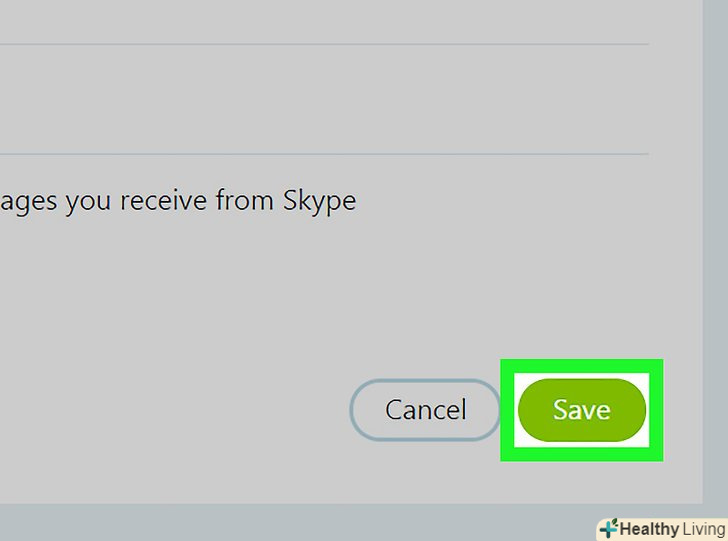Click the partial word ages at left
This screenshot has width=728, height=541.
point(28,201)
